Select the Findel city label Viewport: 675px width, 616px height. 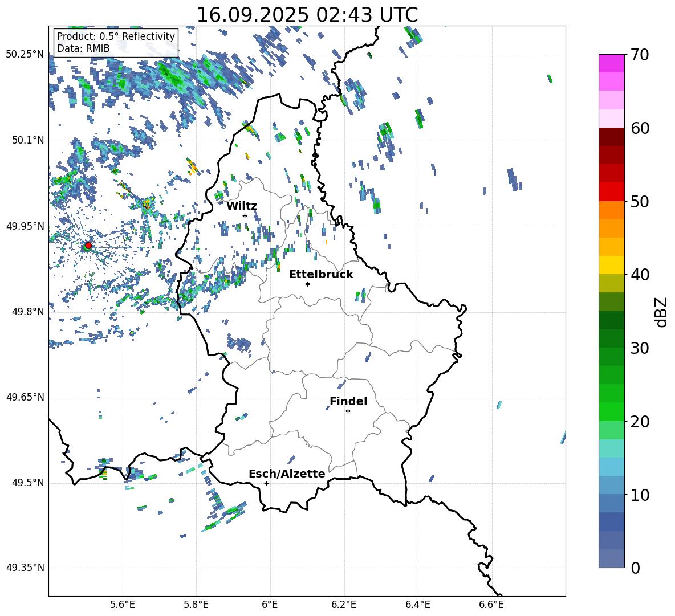click(x=348, y=401)
